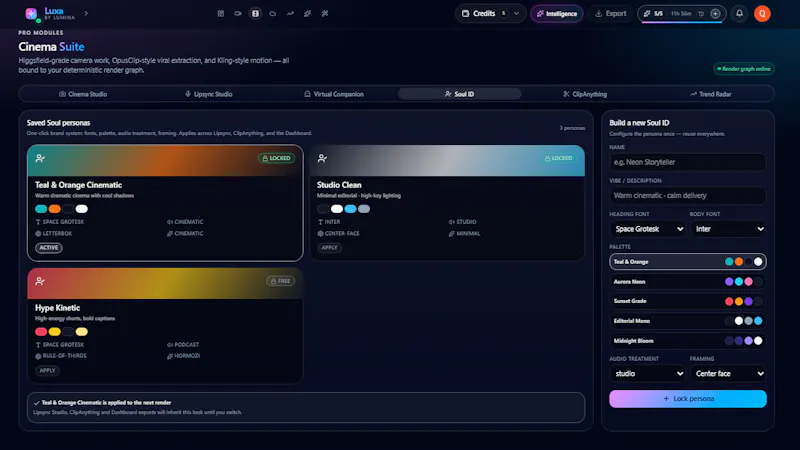
Task: Open the Intelligence panel
Action: coord(557,14)
